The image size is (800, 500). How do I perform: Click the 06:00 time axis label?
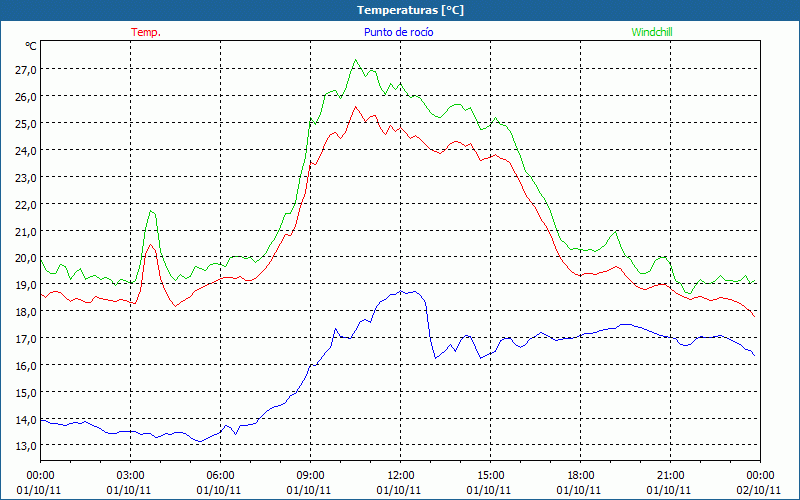click(x=220, y=476)
